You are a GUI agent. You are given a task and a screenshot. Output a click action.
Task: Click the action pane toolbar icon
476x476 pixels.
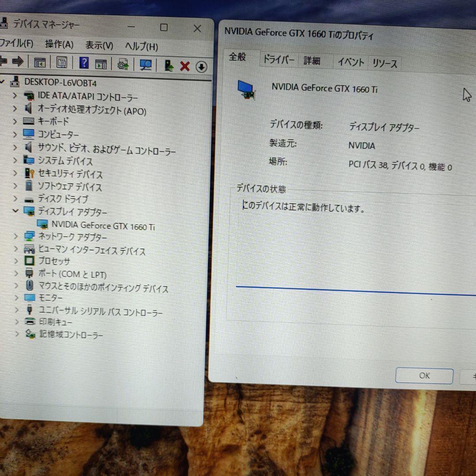coord(101,64)
